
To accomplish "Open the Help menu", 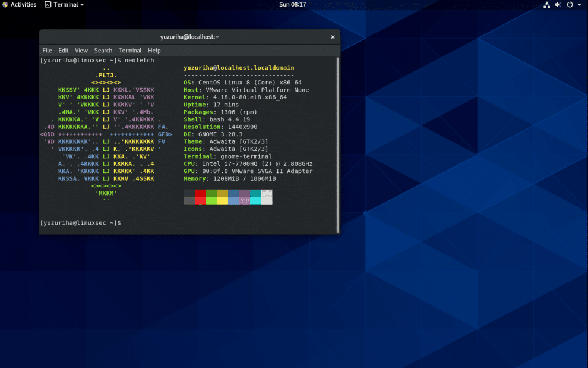I will 154,51.
